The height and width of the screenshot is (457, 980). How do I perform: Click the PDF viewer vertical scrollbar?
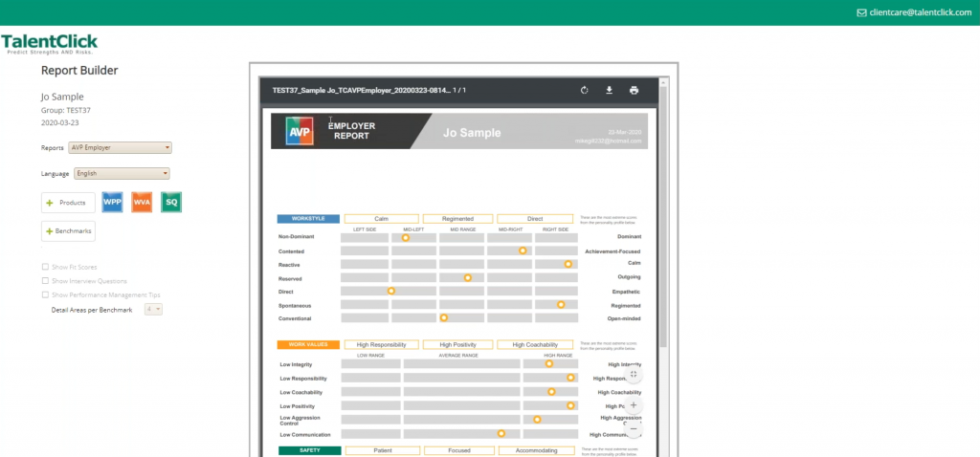point(664,220)
